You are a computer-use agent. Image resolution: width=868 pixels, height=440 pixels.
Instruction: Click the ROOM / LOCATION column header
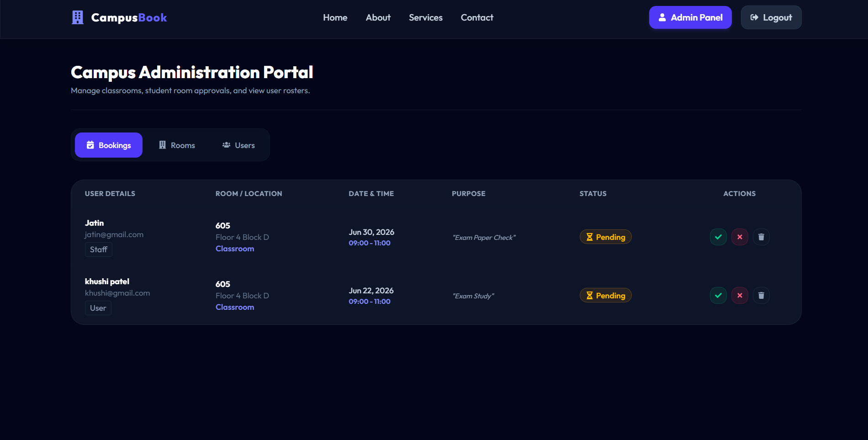[249, 194]
